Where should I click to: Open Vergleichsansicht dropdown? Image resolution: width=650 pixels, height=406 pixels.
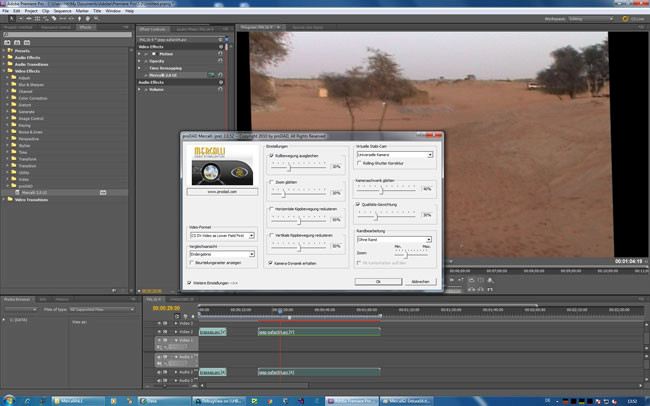[x=222, y=254]
